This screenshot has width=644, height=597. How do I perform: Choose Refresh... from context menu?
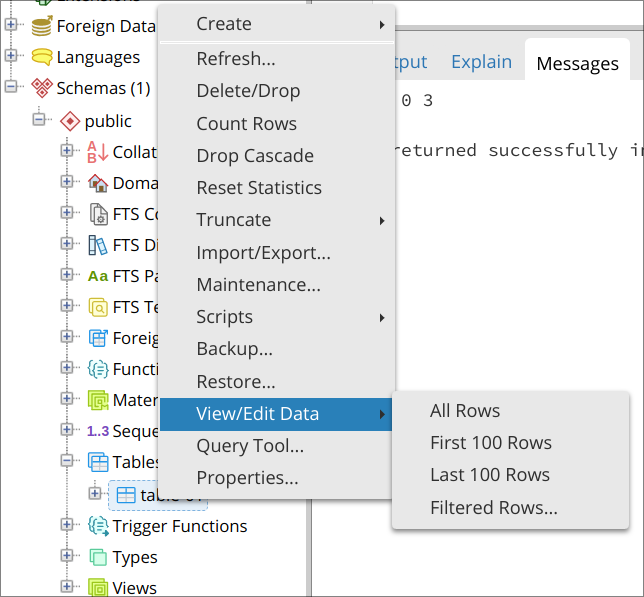click(276, 59)
